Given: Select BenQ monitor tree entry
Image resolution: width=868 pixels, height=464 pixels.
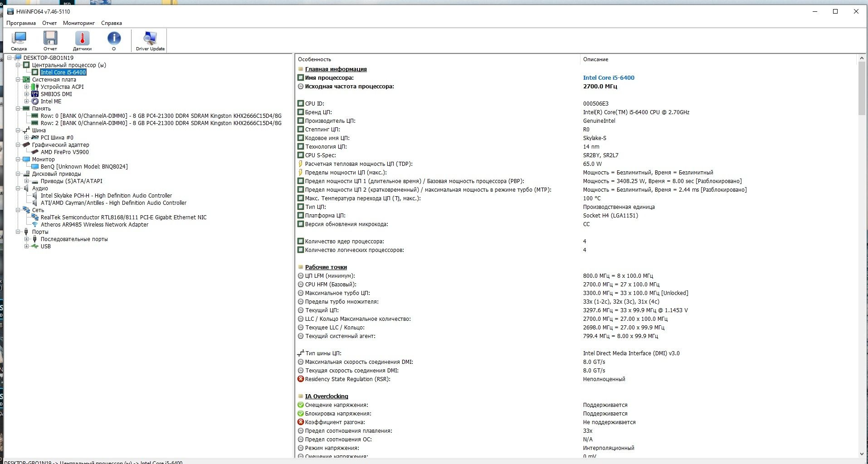Looking at the screenshot, I should [x=84, y=166].
